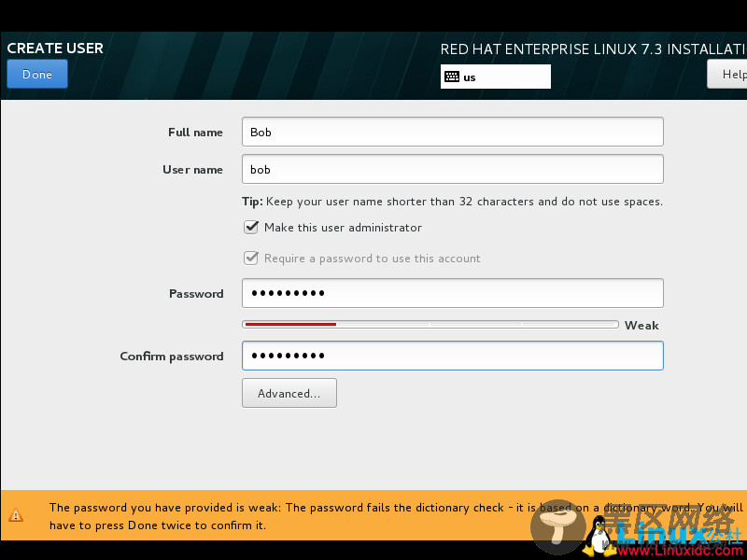Click into the Confirm password field
This screenshot has width=747, height=560.
click(453, 356)
